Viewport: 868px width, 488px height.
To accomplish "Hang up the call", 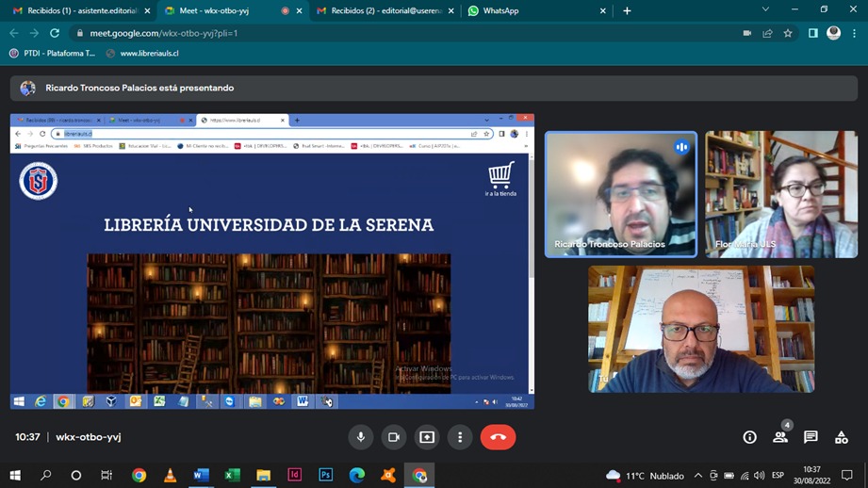I will pyautogui.click(x=498, y=437).
